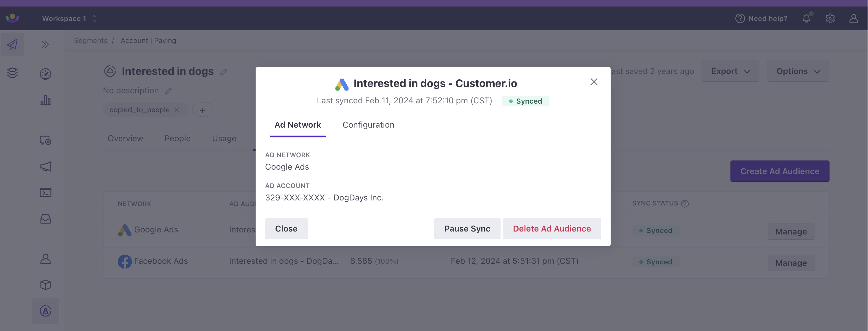Image resolution: width=868 pixels, height=331 pixels.
Task: Open the Segments circle-person icon in sidebar
Action: tap(46, 311)
